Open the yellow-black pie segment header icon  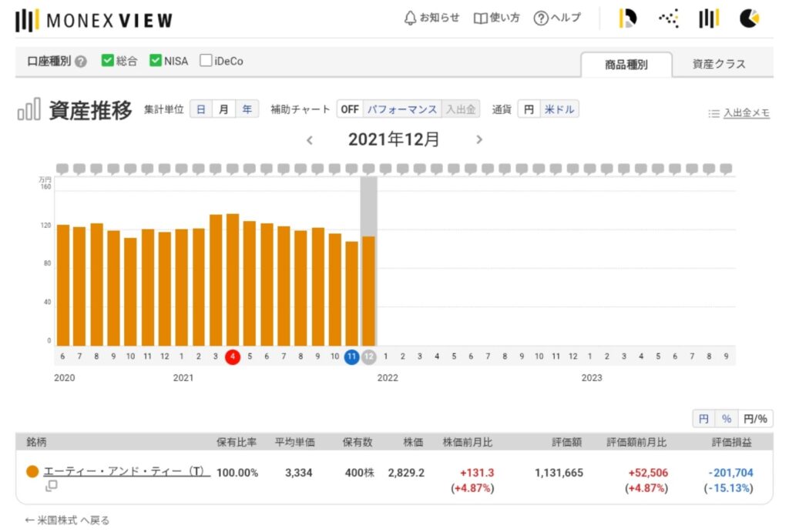click(627, 18)
